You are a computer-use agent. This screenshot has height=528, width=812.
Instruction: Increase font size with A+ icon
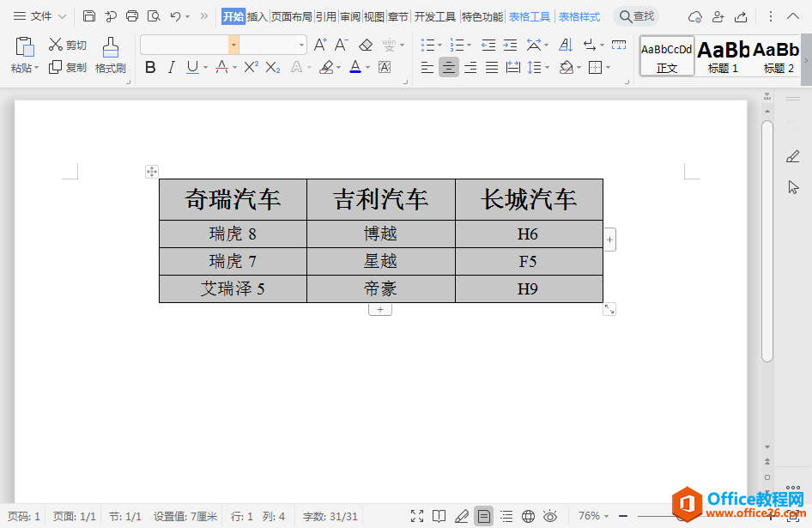(320, 46)
